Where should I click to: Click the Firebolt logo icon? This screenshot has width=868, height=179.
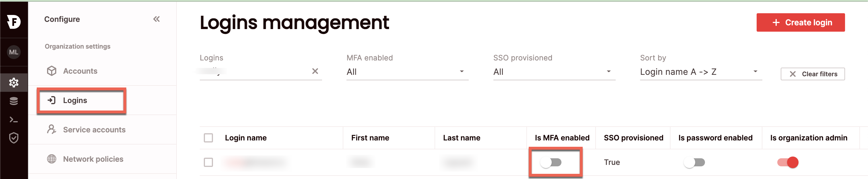pyautogui.click(x=14, y=22)
